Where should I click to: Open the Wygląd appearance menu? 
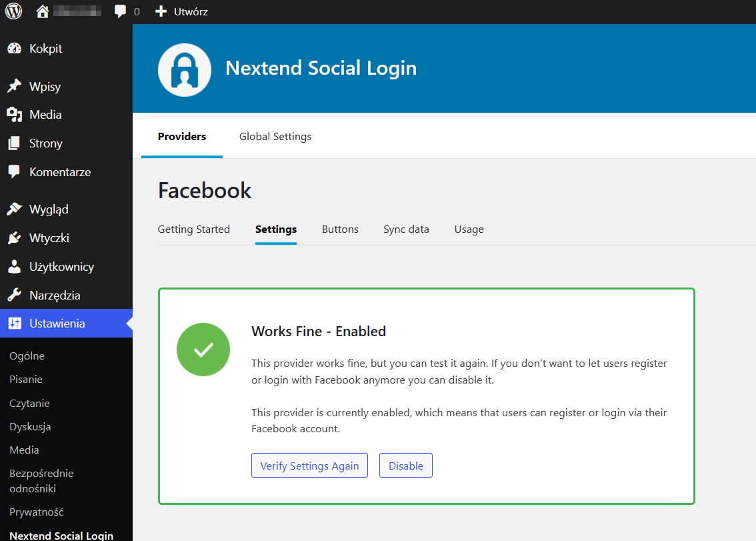(49, 209)
